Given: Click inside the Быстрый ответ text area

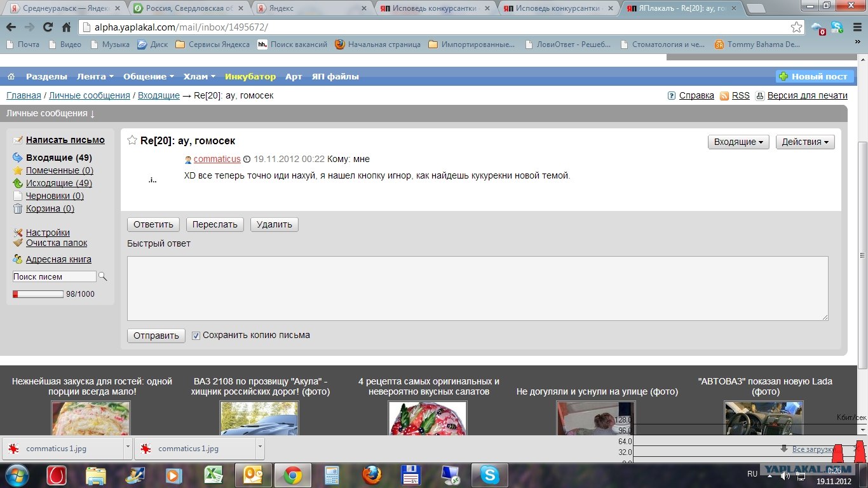Looking at the screenshot, I should tap(477, 288).
